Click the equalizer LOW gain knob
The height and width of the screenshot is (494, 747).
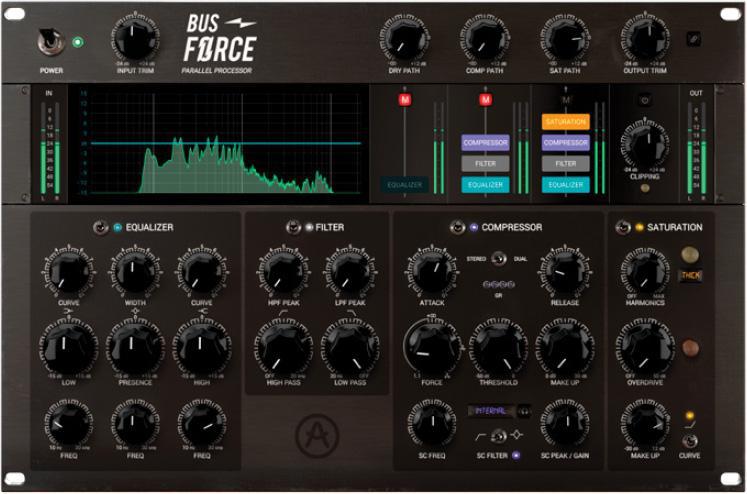click(69, 348)
